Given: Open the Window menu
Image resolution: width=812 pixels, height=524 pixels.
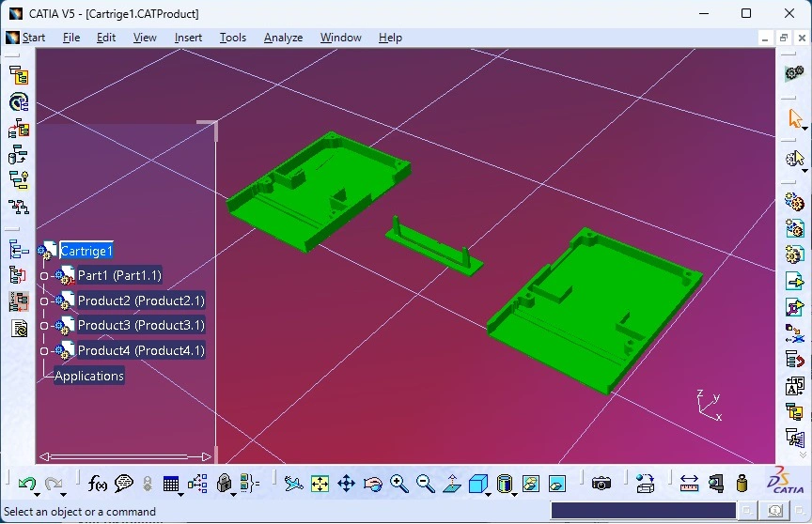Looking at the screenshot, I should (x=341, y=38).
